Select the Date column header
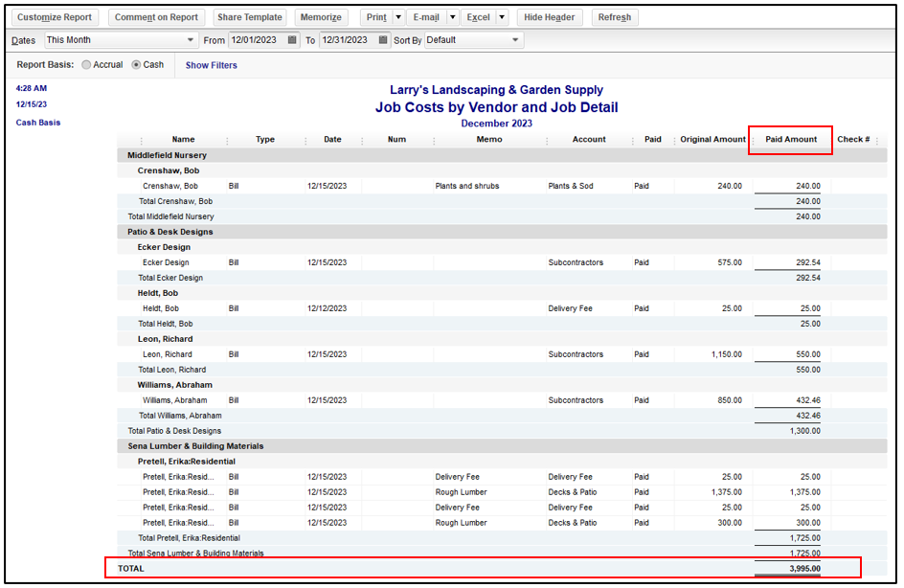Viewport: 904px width, 588px height. 332,140
